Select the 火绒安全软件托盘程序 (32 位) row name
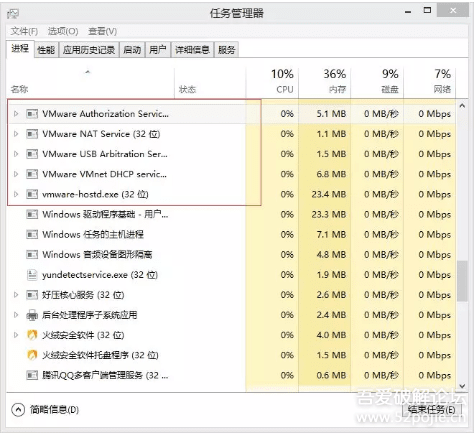The height and width of the screenshot is (434, 476). (100, 355)
